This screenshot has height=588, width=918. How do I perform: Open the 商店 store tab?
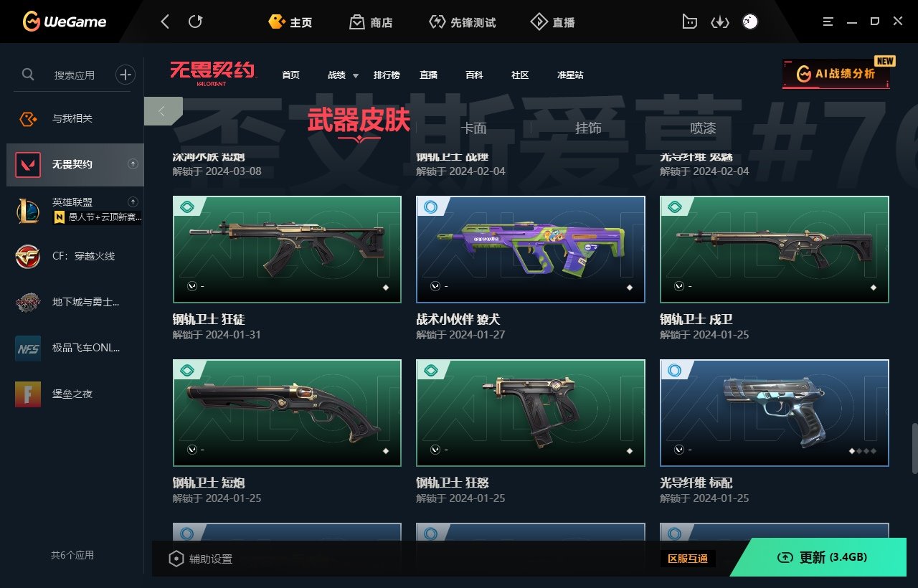pyautogui.click(x=372, y=22)
